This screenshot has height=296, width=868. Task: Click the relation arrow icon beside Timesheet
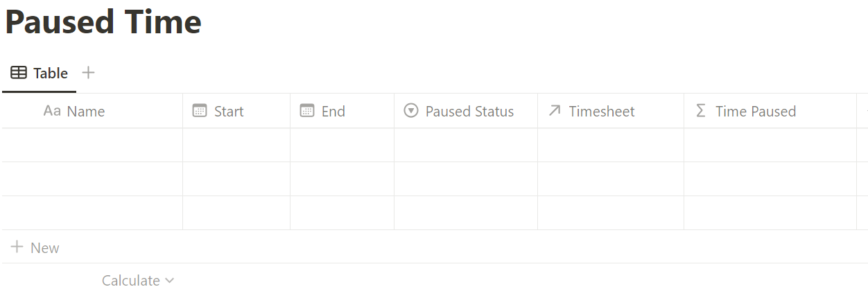tap(554, 111)
